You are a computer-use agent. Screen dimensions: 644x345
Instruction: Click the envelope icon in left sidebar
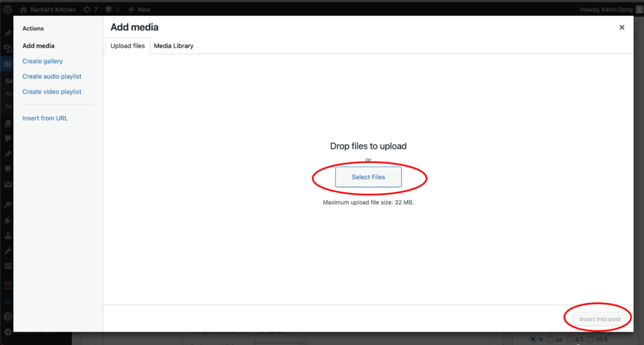[x=8, y=185]
